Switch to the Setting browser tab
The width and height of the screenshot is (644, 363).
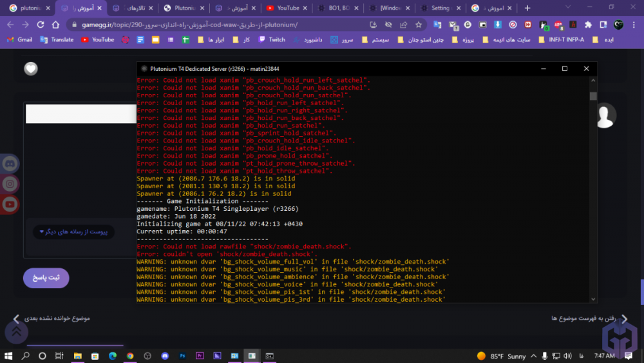440,8
